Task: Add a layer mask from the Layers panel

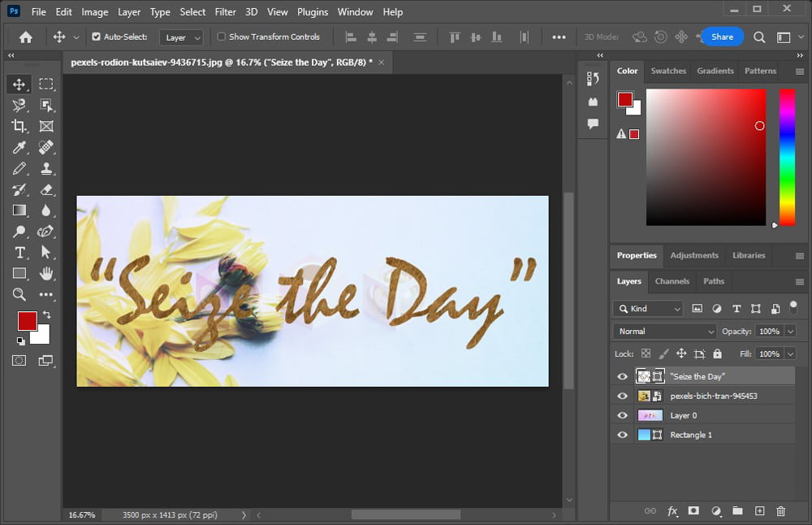Action: pyautogui.click(x=693, y=511)
